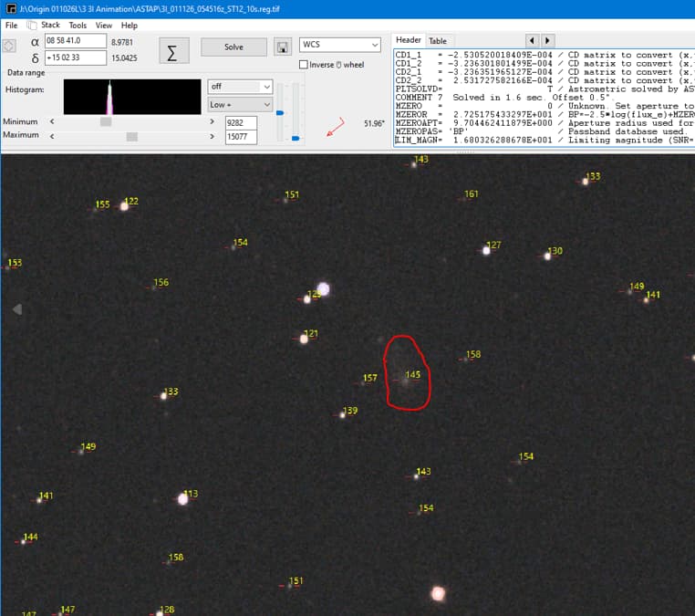695x616 pixels.
Task: Click the histogram display
Action: [x=132, y=97]
